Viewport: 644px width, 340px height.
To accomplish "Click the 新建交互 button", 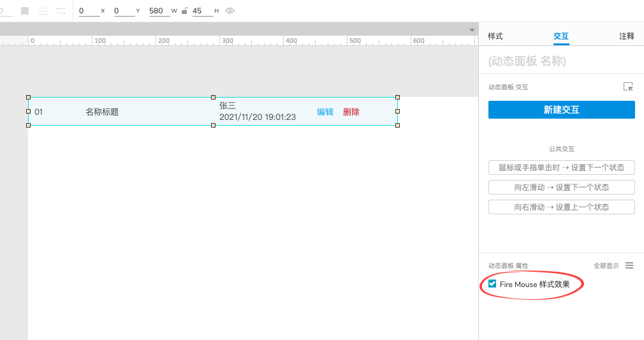I will tap(561, 110).
